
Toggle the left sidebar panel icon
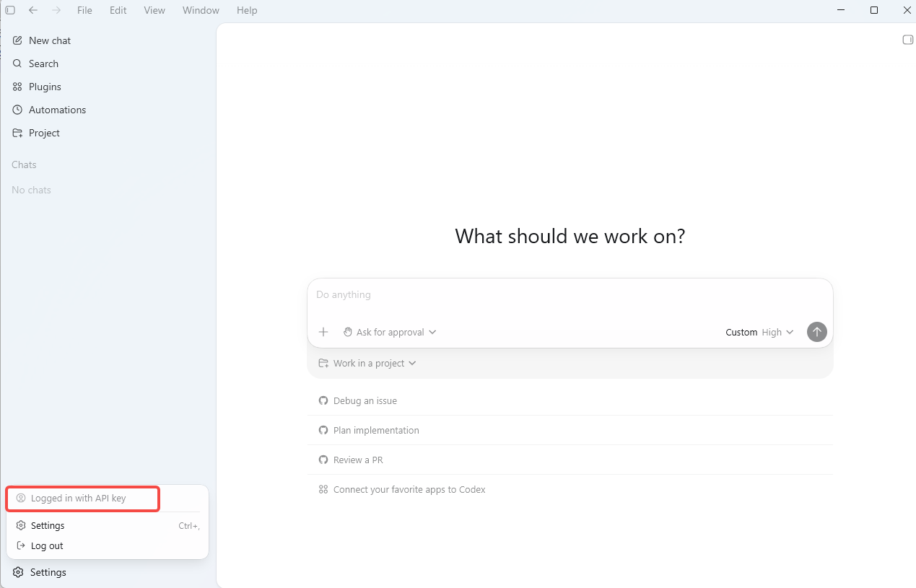click(x=10, y=10)
